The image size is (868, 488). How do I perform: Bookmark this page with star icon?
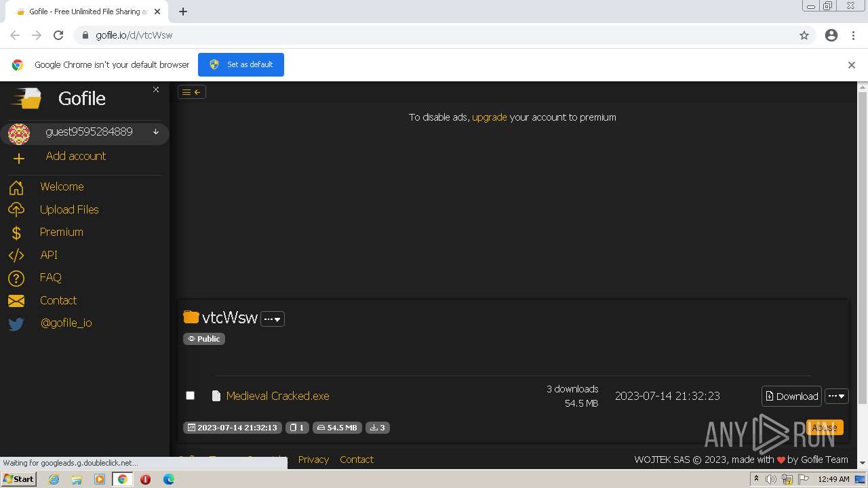[804, 35]
